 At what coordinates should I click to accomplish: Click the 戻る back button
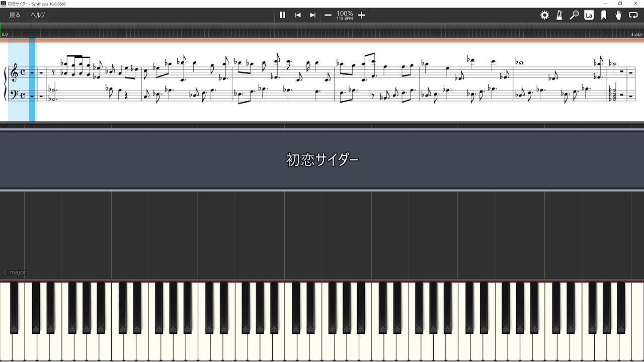pos(13,15)
